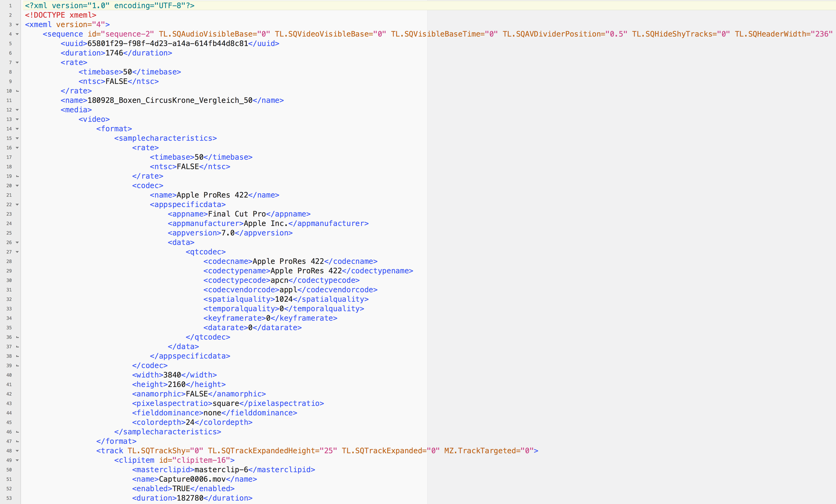Screen dimensions: 836x504
Task: Place cursor in the uuid value text
Action: [x=168, y=44]
